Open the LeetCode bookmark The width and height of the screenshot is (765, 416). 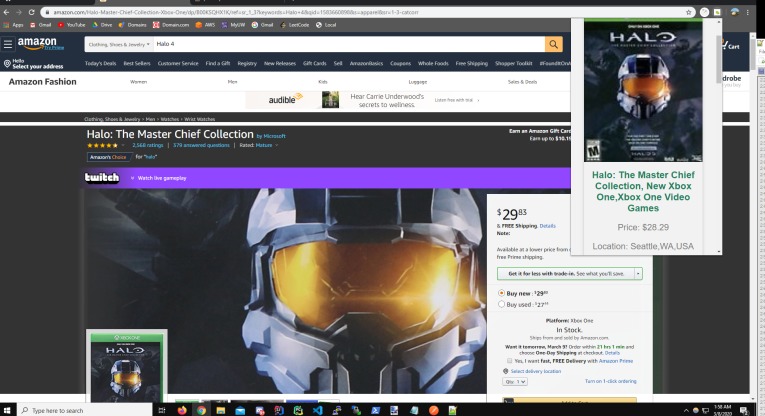[295, 25]
